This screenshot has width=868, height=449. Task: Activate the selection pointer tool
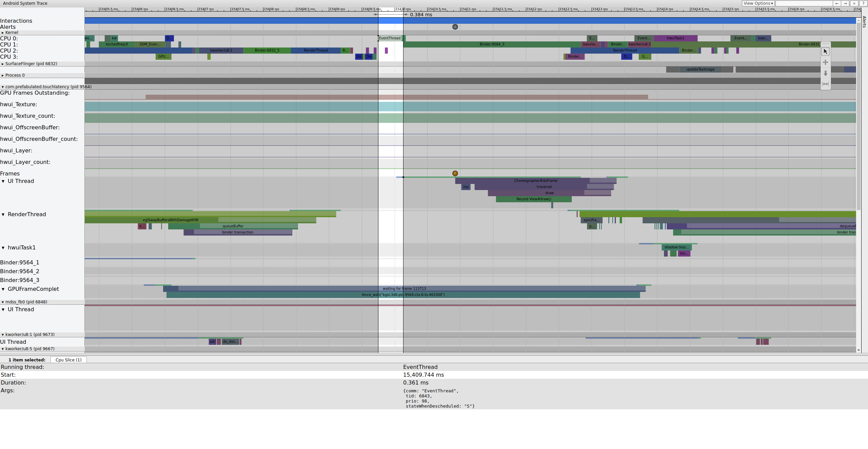click(x=825, y=52)
